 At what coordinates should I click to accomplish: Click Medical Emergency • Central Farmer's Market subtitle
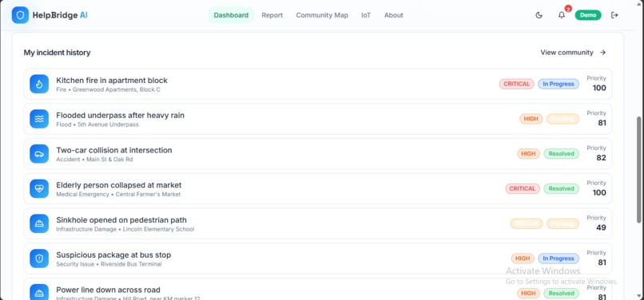click(118, 194)
